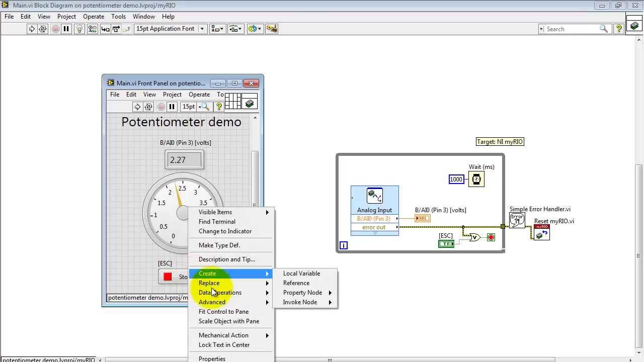Click the Front Panel VI icon
The width and height of the screenshot is (644, 362).
pyautogui.click(x=250, y=101)
